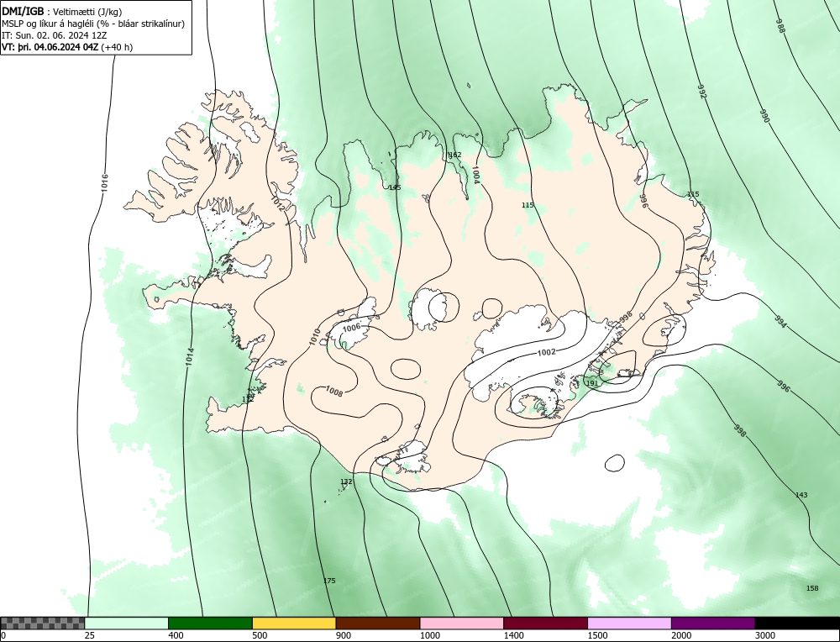Click the legend scale number 1000
840x642 pixels.
tap(430, 635)
